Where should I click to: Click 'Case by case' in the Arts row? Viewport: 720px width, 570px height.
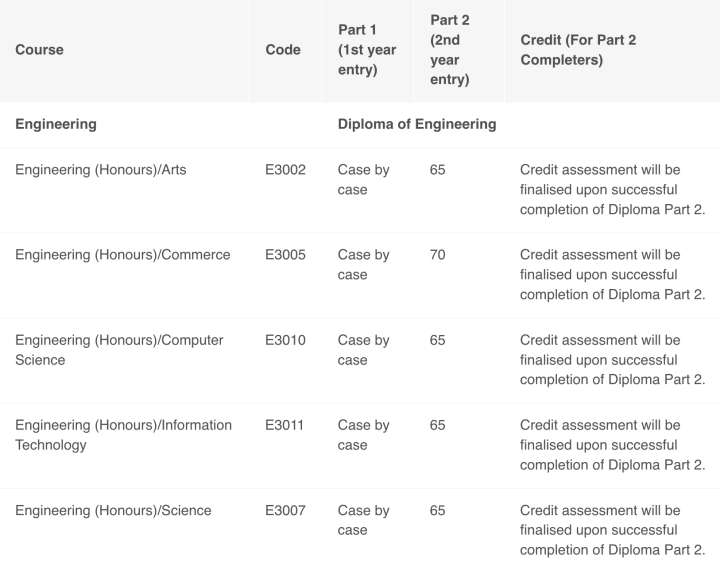364,180
